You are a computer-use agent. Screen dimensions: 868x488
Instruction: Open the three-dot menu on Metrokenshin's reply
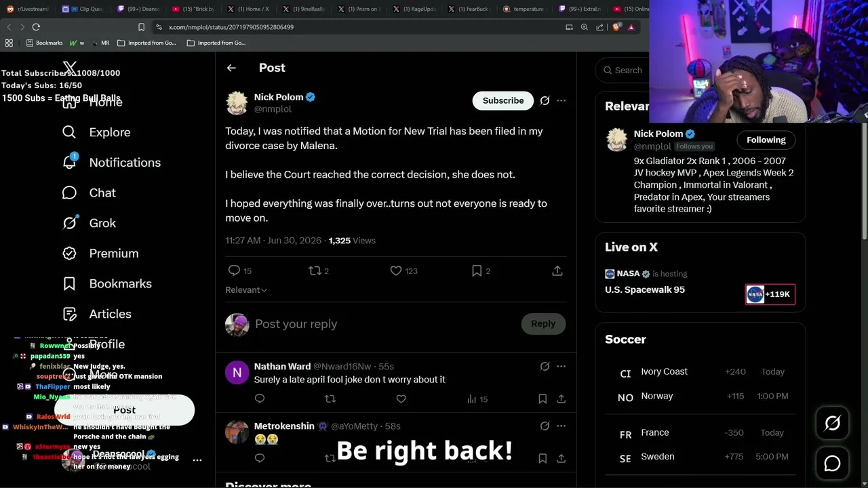[561, 426]
